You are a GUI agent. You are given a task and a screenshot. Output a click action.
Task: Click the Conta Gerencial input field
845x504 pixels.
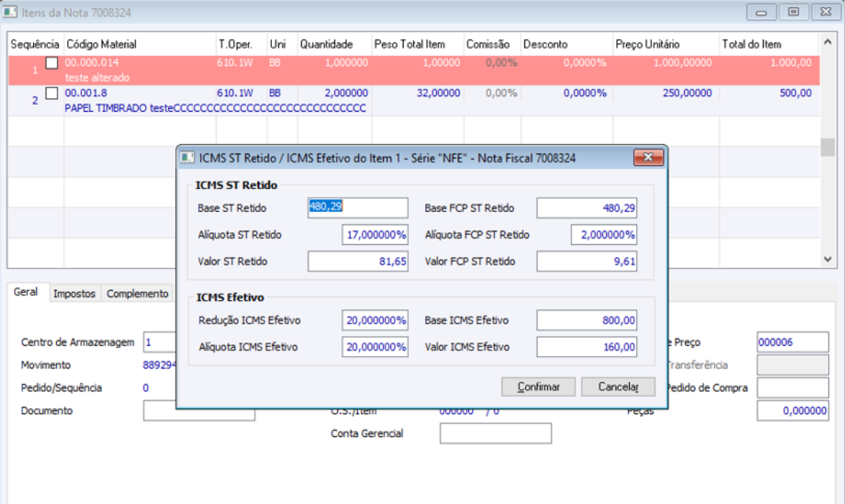click(496, 433)
